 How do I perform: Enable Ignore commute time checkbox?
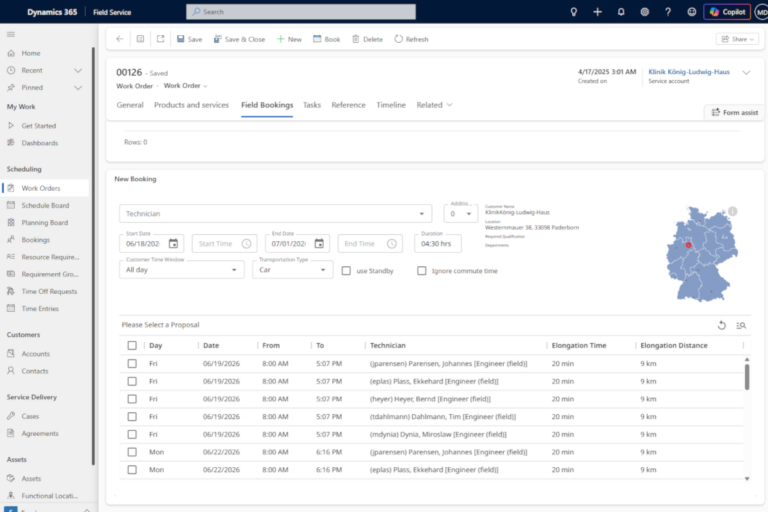[422, 270]
